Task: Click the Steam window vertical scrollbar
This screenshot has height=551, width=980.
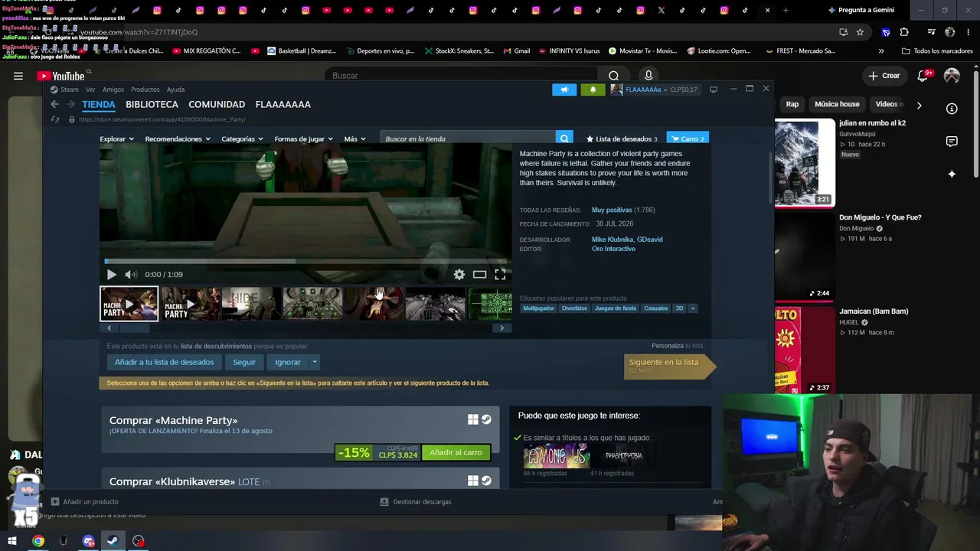Action: pyautogui.click(x=771, y=178)
